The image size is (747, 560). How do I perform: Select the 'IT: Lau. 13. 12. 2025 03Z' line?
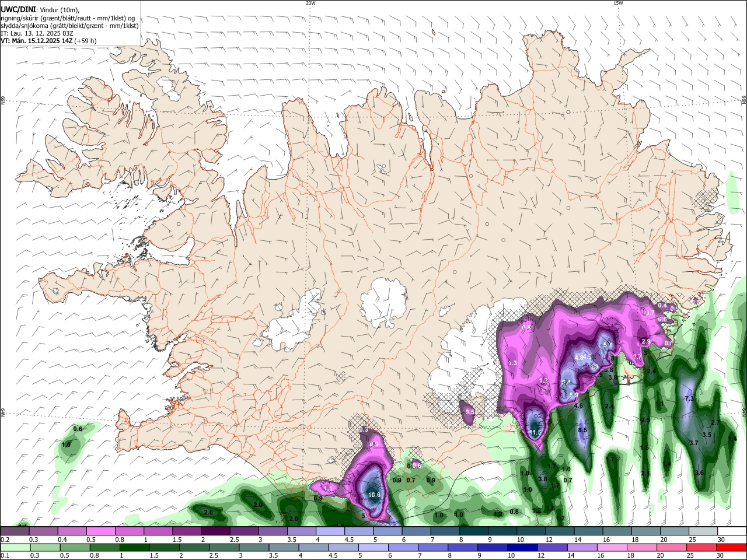coord(36,33)
